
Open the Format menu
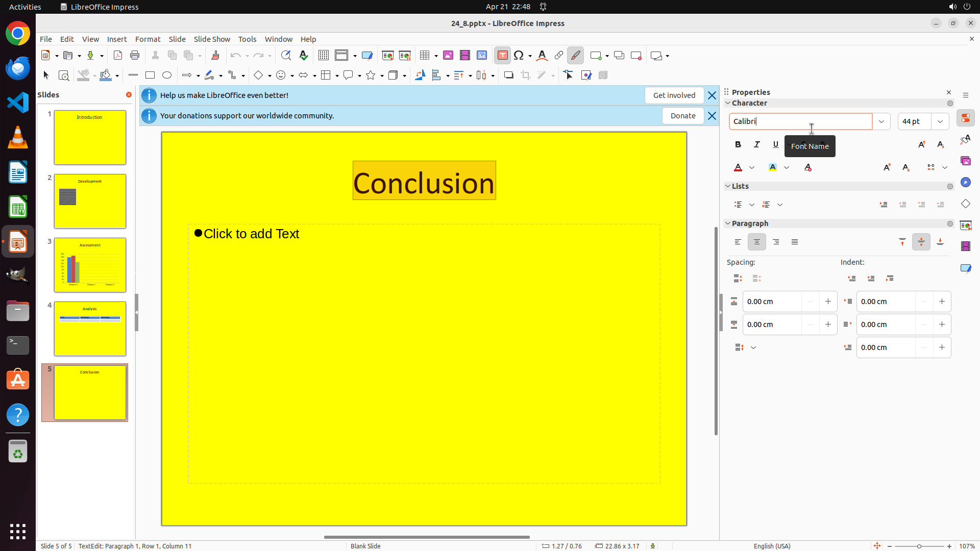click(x=148, y=39)
